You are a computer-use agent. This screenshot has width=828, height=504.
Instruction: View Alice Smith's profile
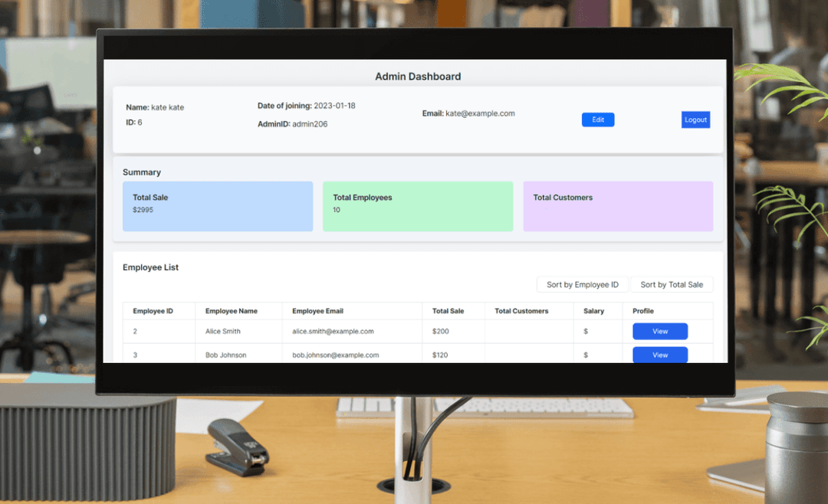[x=659, y=331]
